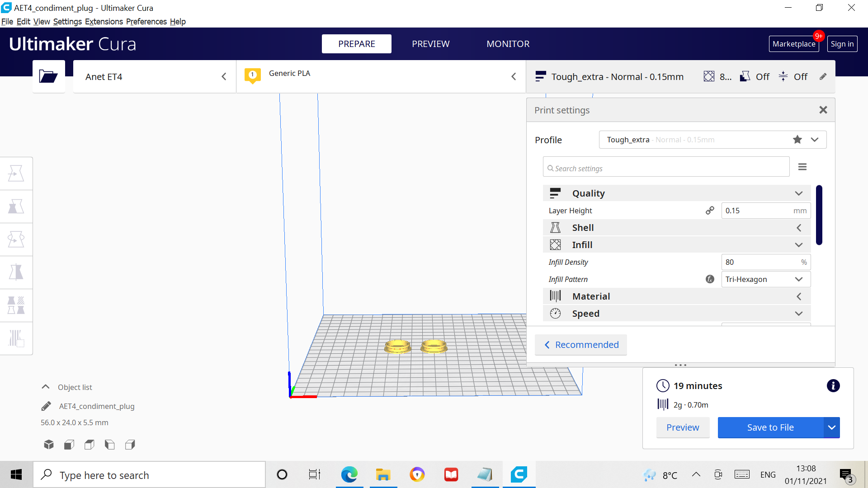868x488 pixels.
Task: Collapse the Object list
Action: 46,387
